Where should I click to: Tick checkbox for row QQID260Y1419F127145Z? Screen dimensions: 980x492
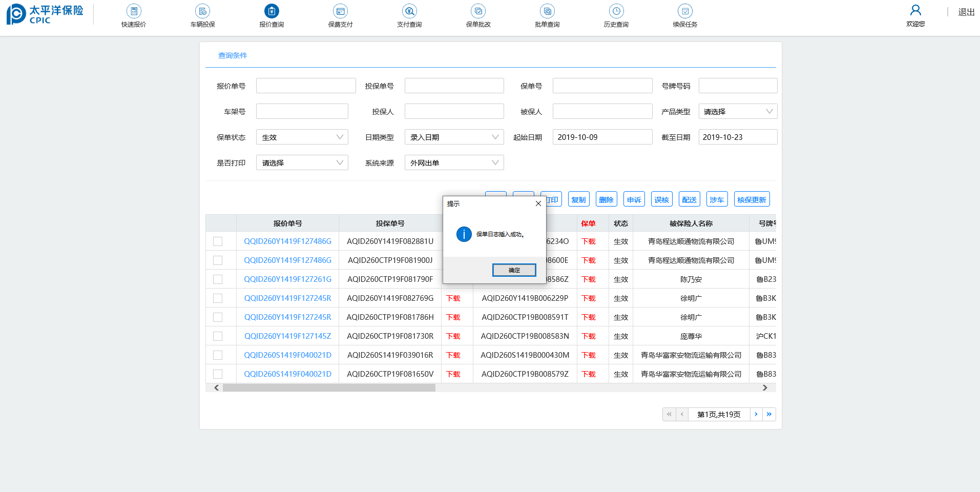[x=218, y=336]
